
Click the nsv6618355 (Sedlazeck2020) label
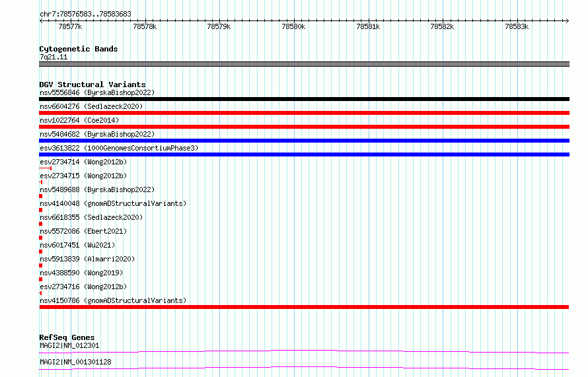(91, 217)
